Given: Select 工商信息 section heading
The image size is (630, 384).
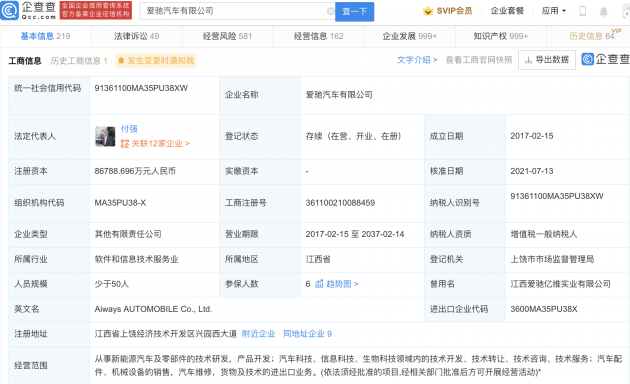Looking at the screenshot, I should 25,61.
